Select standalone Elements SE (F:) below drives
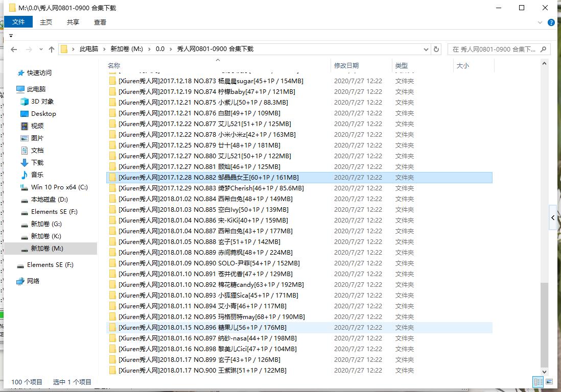 45,265
